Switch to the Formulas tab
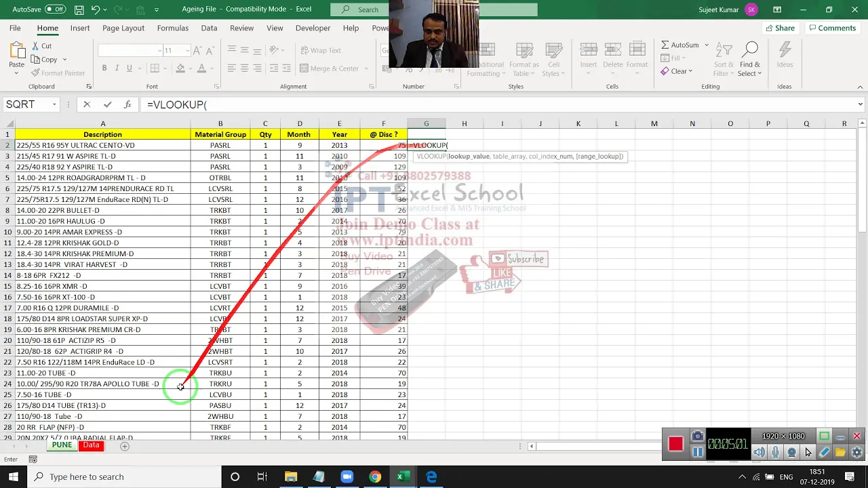Image resolution: width=868 pixels, height=488 pixels. pos(173,28)
